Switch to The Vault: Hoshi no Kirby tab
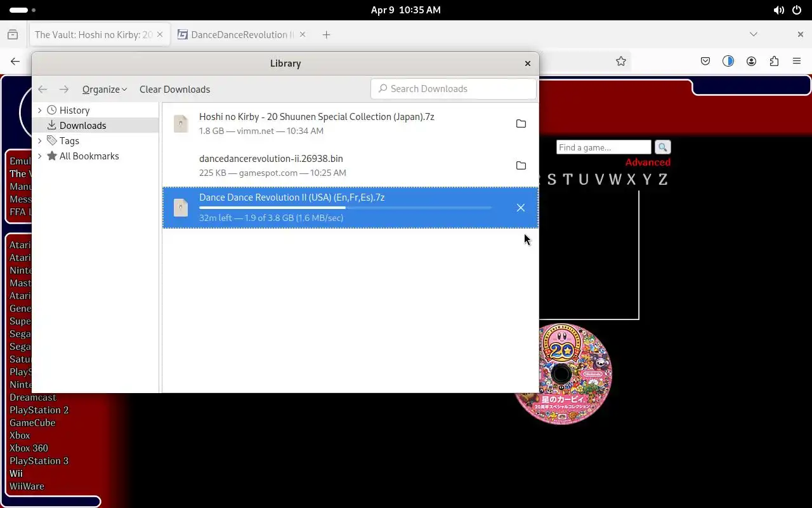This screenshot has width=812, height=508. (x=100, y=35)
